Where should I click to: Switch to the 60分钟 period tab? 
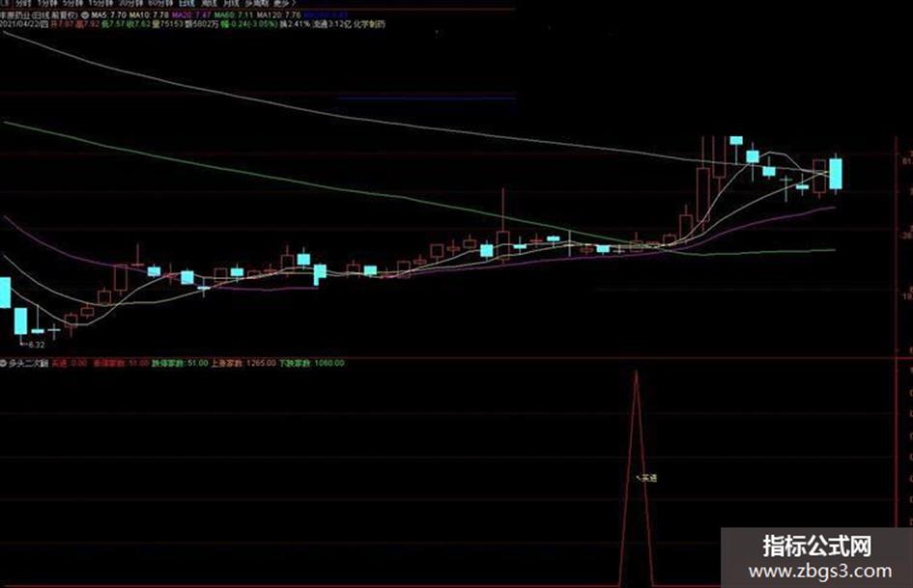tap(161, 4)
